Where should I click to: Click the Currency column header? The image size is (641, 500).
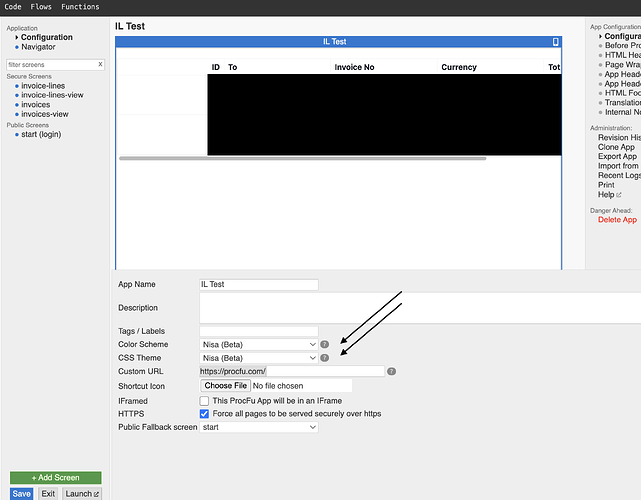click(459, 67)
